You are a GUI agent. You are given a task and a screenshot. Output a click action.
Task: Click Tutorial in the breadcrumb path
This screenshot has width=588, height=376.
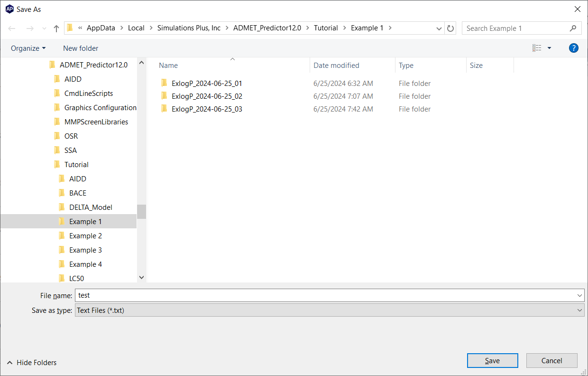tap(326, 28)
